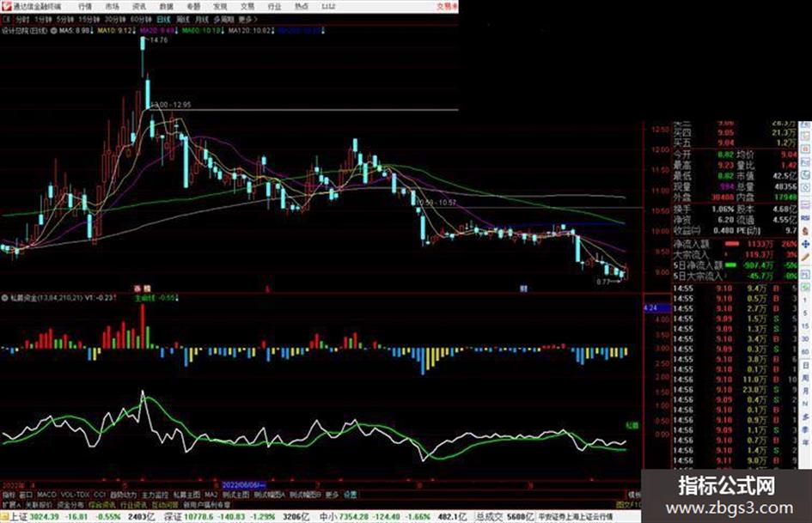Image resolution: width=812 pixels, height=523 pixels.
Task: Switch to 15分钟 chart period
Action: click(x=89, y=19)
